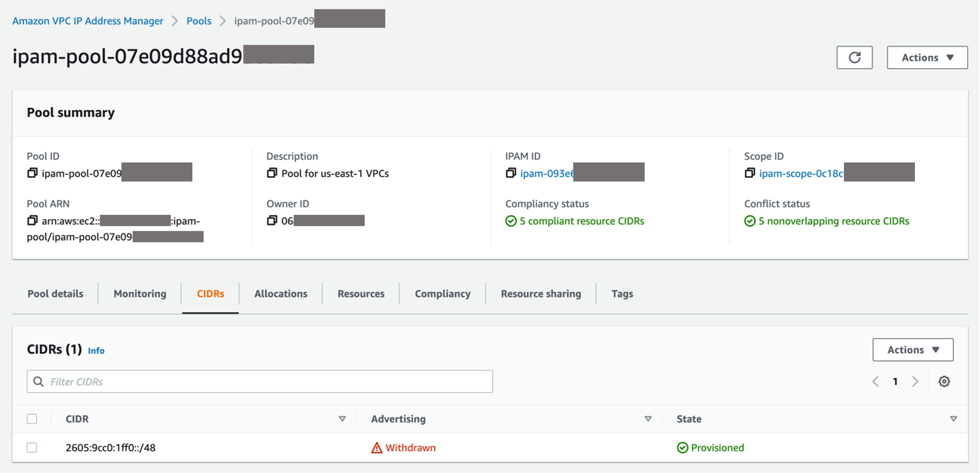Screen dimensions: 980x473
Task: Click the Provisioned check icon
Action: pos(682,448)
